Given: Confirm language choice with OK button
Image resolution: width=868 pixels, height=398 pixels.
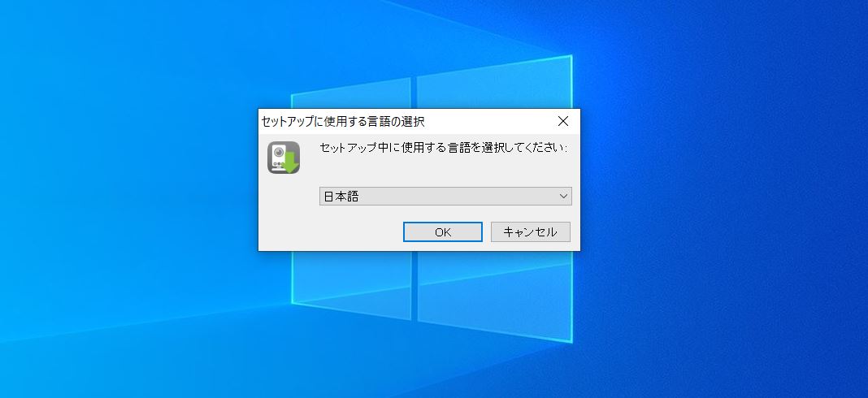Looking at the screenshot, I should pyautogui.click(x=443, y=232).
